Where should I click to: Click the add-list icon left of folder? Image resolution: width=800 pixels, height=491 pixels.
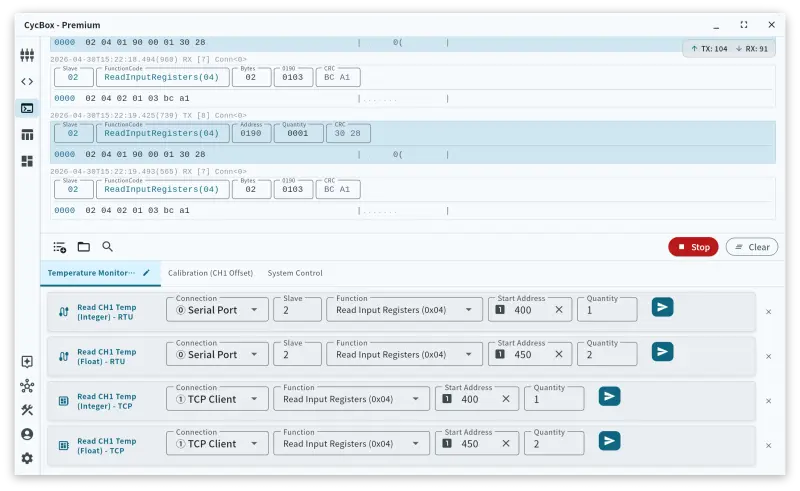[x=60, y=247]
